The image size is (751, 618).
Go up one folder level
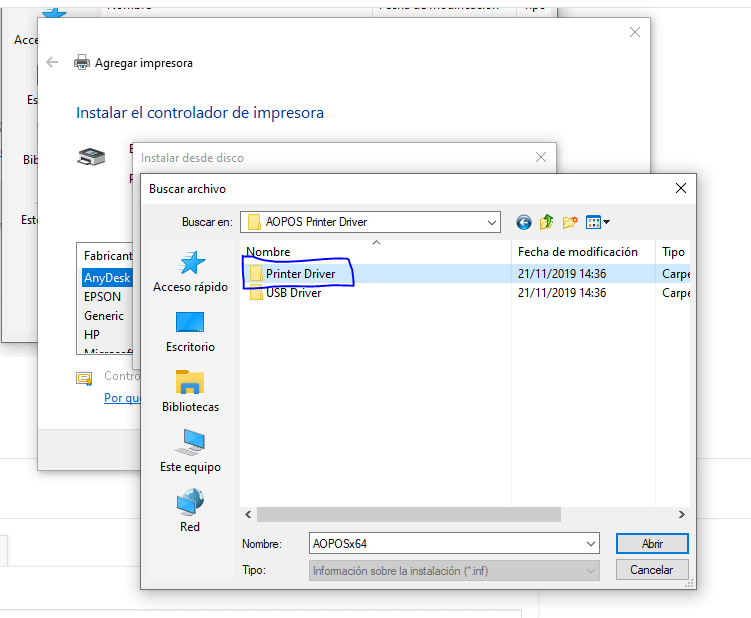546,222
